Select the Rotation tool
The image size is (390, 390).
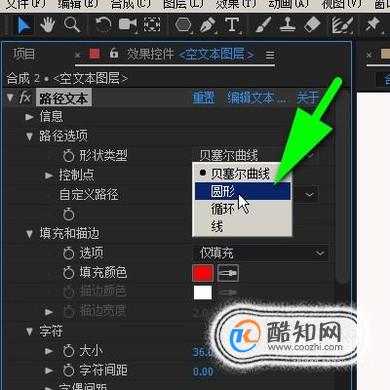[x=103, y=25]
